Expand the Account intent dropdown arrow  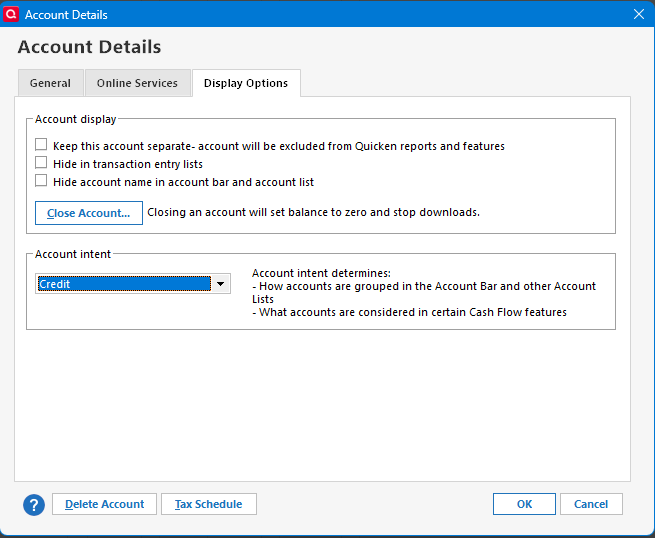[221, 284]
